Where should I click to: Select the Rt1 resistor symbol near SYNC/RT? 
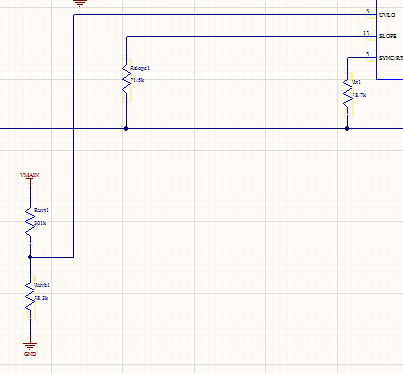click(347, 93)
